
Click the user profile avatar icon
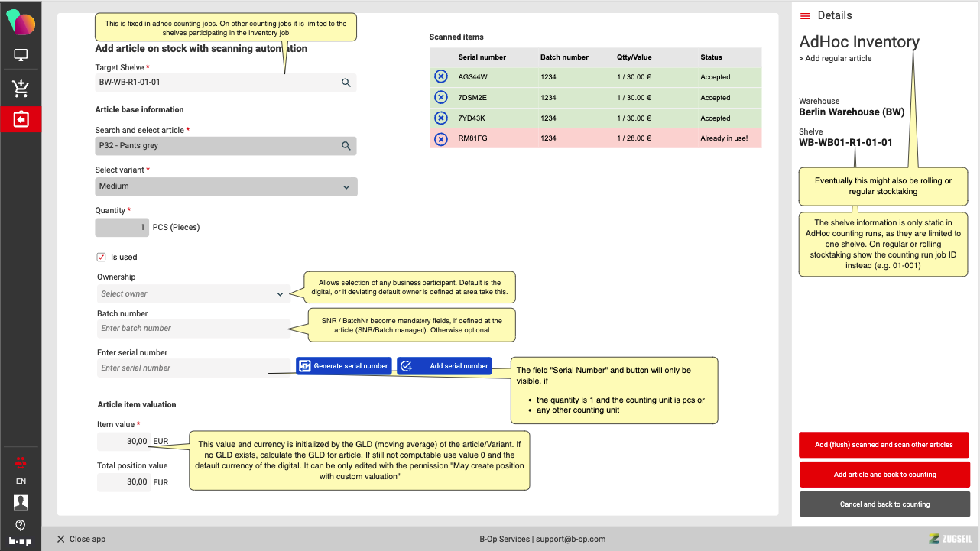click(x=21, y=502)
